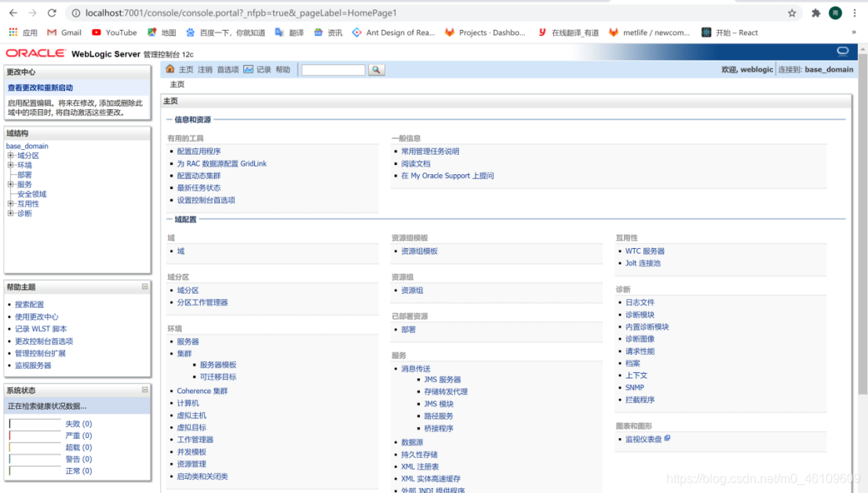Collapse the 信息和资源 section

(x=170, y=119)
